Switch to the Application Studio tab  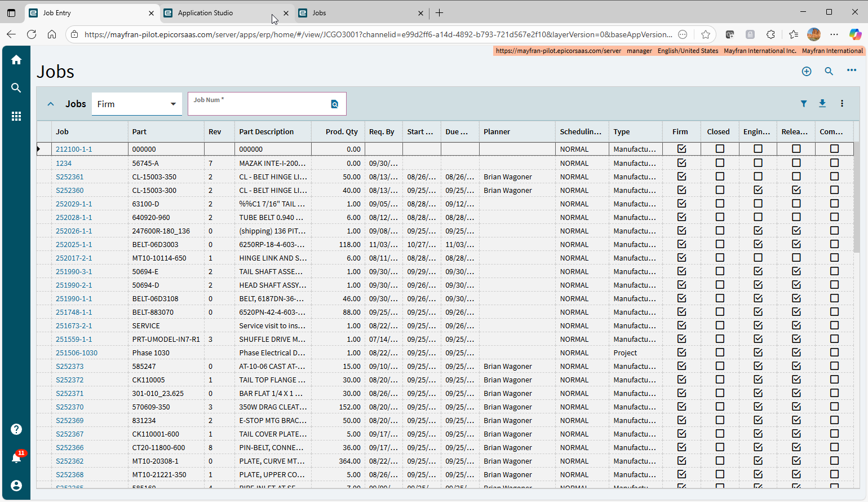[205, 13]
